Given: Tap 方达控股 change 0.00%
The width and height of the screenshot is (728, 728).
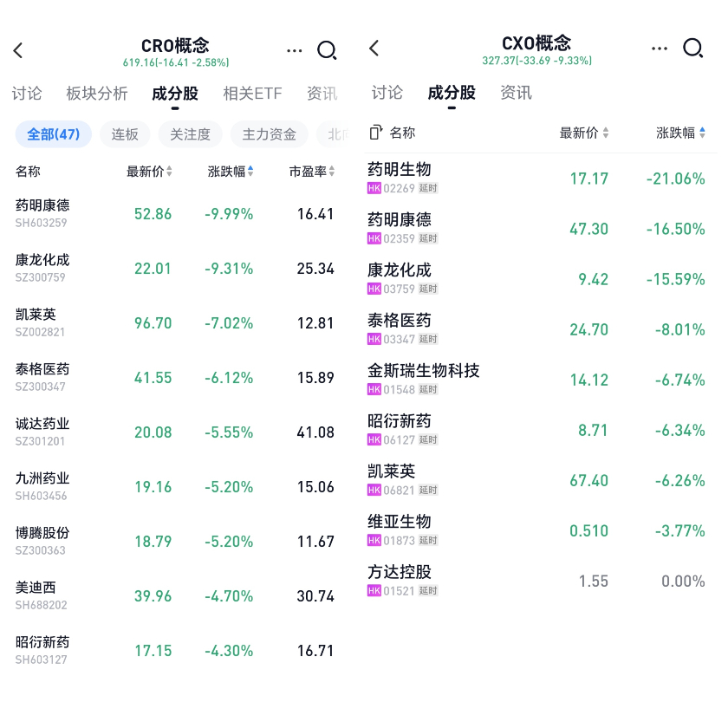Looking at the screenshot, I should 683,582.
